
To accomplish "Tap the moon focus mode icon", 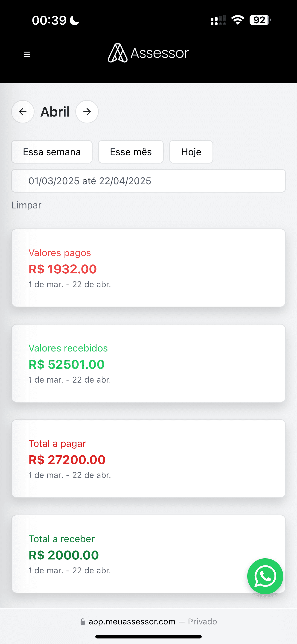I will [75, 20].
